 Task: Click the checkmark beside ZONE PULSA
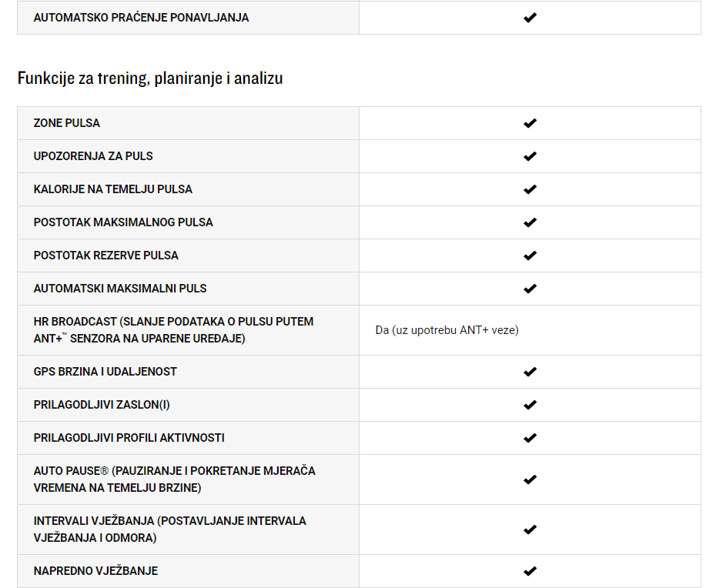(530, 123)
